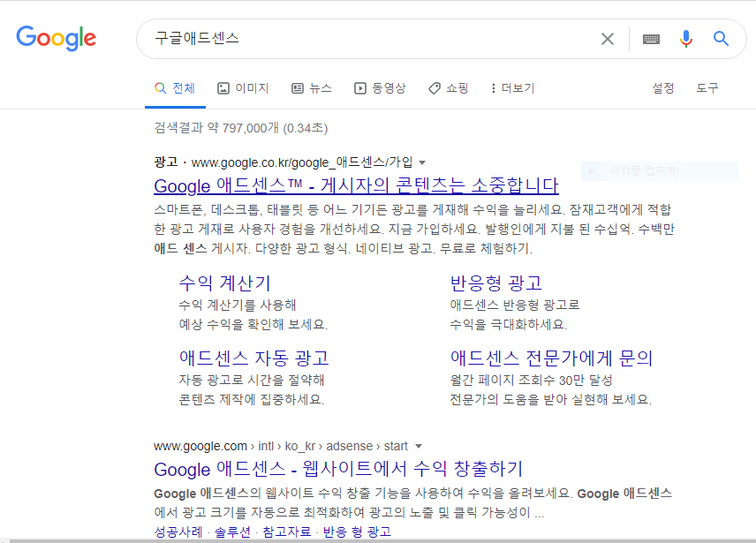Click in the search field containing 구글애드센스
756x543 pixels.
tap(371, 39)
